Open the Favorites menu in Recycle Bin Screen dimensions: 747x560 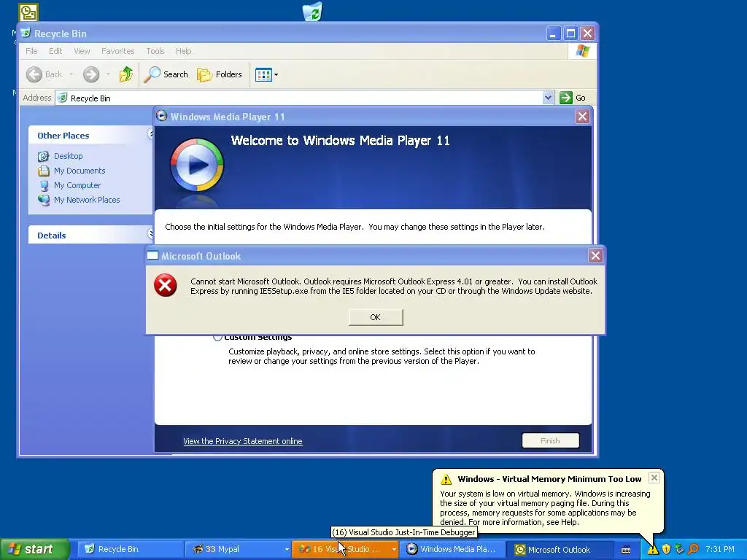117,51
